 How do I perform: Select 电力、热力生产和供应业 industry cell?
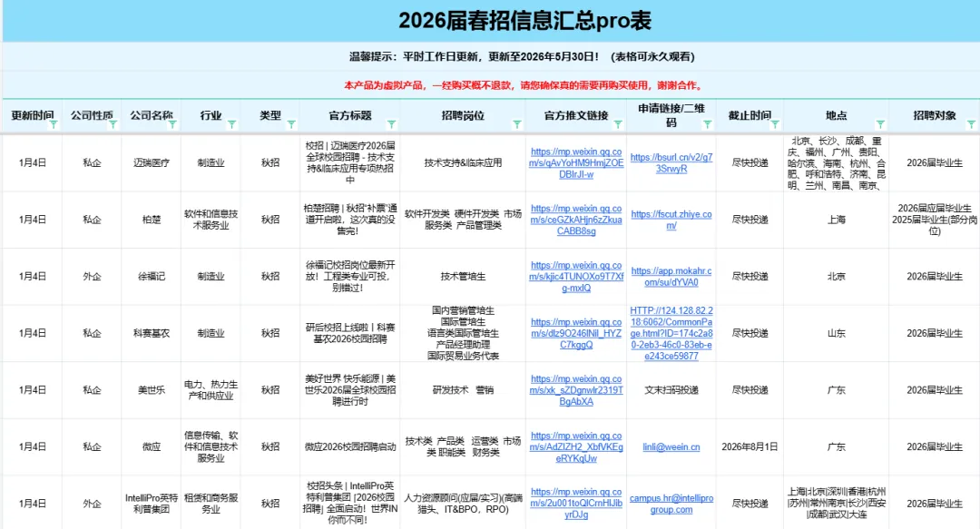tap(211, 390)
